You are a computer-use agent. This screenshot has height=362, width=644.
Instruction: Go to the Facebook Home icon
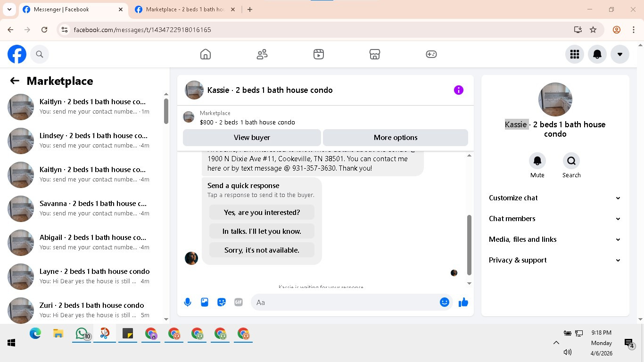pos(206,54)
